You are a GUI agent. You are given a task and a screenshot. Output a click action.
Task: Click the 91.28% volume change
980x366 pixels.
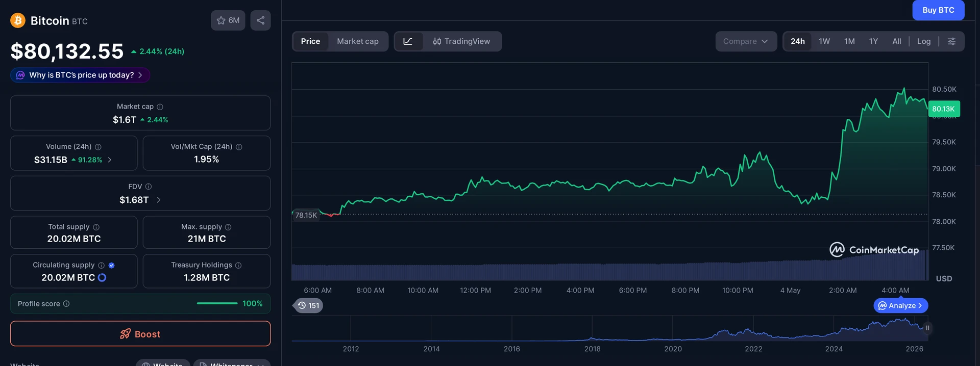click(x=87, y=160)
